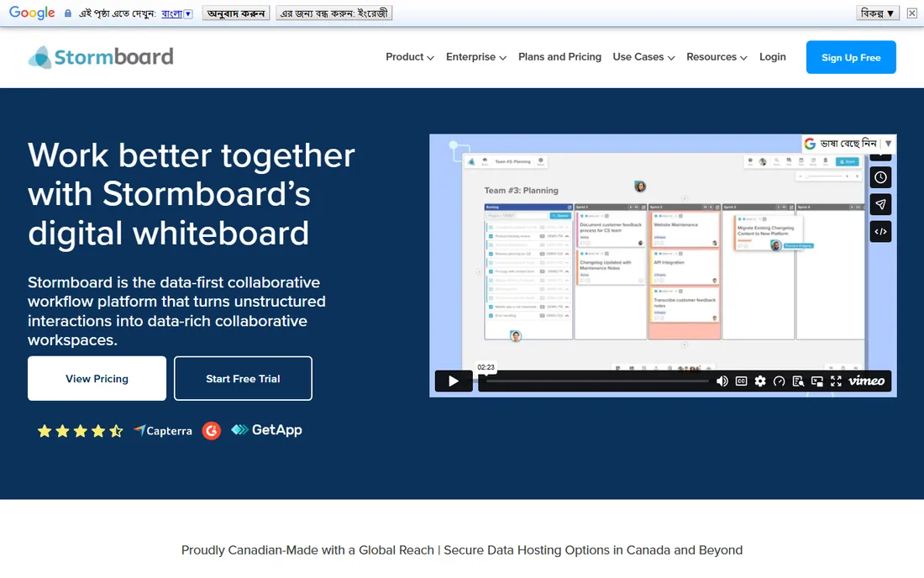Image resolution: width=924 pixels, height=578 pixels.
Task: Close the Google translate bar
Action: point(911,13)
